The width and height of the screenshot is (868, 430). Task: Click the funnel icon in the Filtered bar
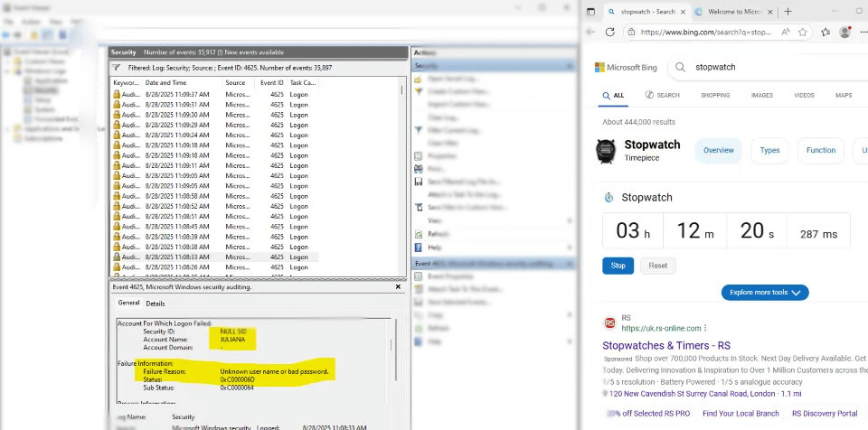(x=117, y=68)
